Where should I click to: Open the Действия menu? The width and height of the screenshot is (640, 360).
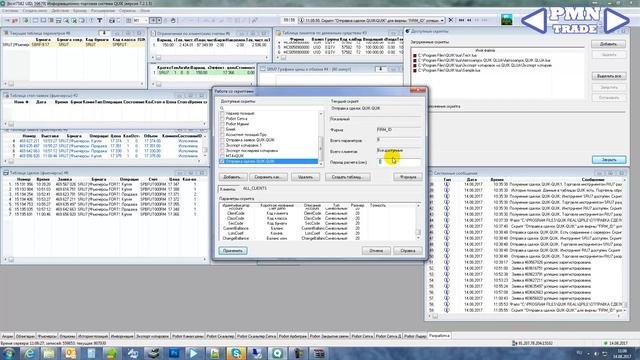point(60,11)
